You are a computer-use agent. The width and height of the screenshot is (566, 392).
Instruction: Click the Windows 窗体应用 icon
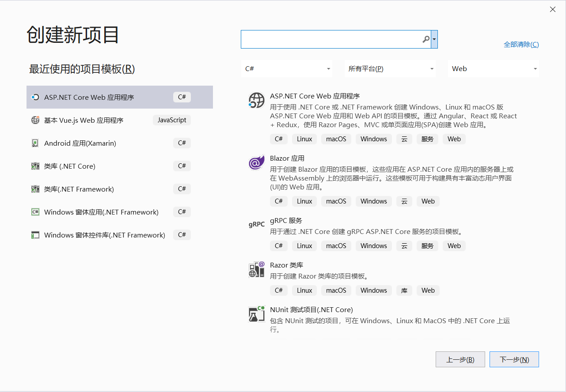coord(35,212)
